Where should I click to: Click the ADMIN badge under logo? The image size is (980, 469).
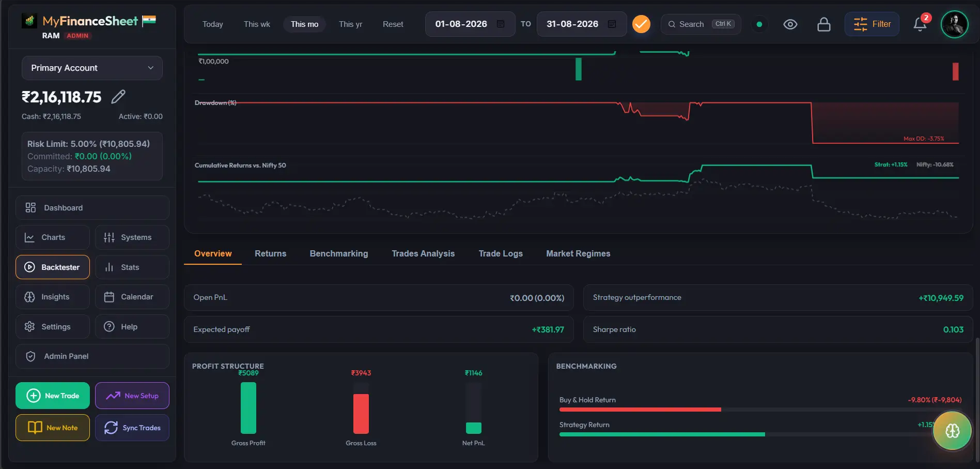(77, 36)
